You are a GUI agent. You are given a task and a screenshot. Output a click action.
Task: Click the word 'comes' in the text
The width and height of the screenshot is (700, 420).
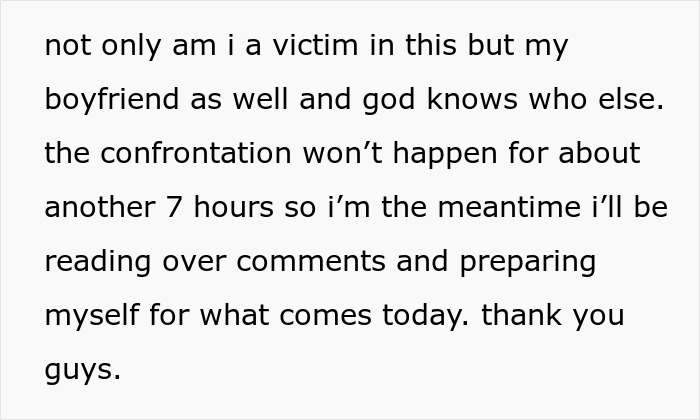325,316
